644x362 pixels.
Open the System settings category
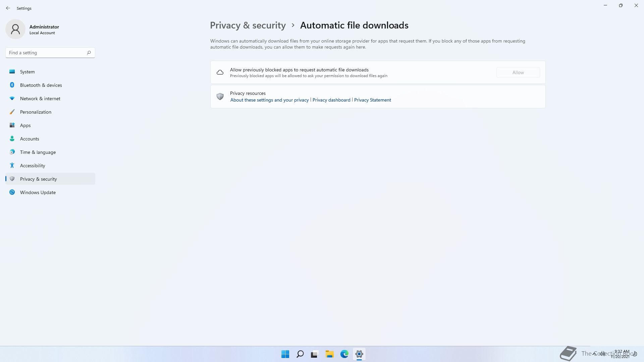pos(50,72)
